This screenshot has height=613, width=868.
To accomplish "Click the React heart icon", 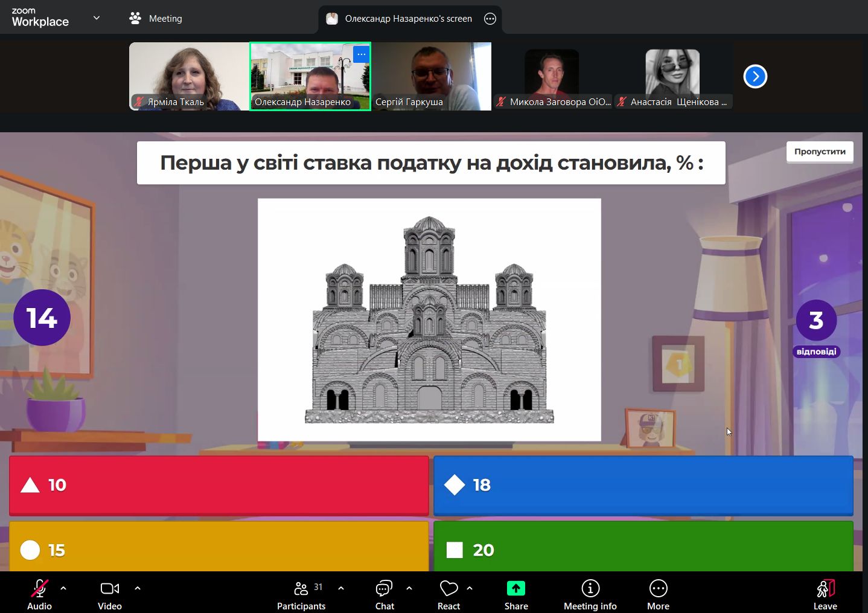I will click(448, 588).
